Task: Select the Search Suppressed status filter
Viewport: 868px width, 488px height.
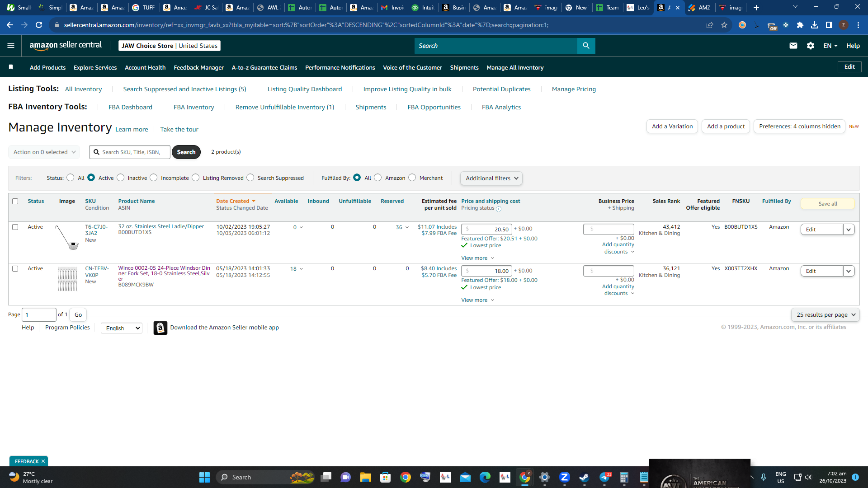Action: (250, 178)
